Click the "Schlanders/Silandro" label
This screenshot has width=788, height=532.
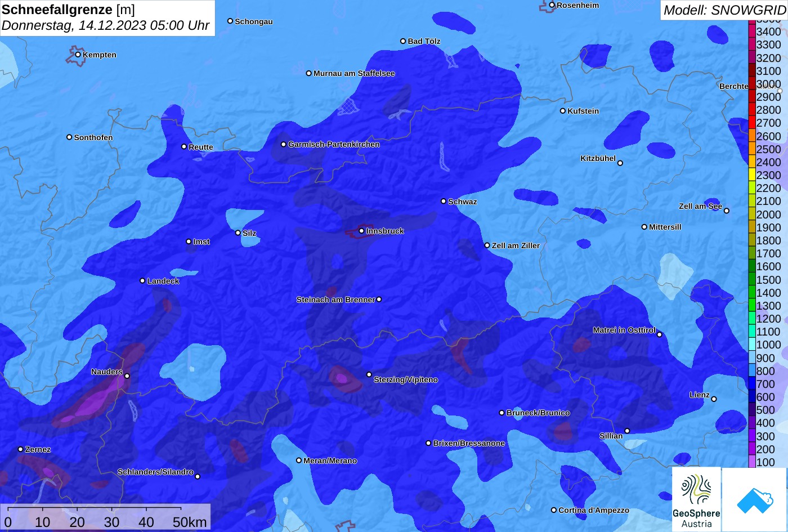pos(155,472)
